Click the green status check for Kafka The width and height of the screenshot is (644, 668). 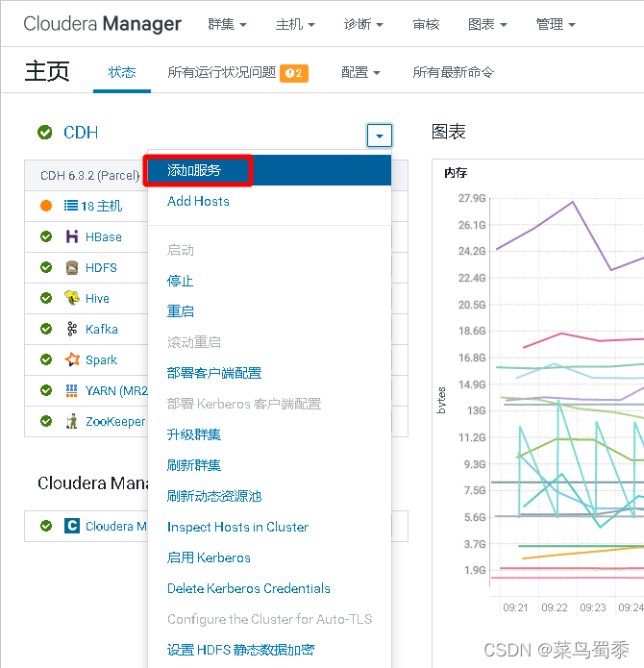(x=46, y=329)
